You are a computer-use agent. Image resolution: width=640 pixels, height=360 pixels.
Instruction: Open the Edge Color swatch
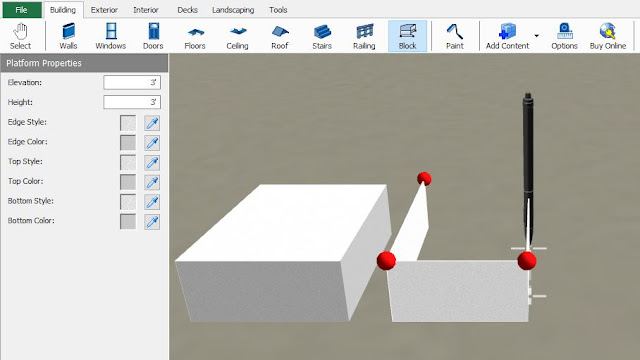pyautogui.click(x=128, y=142)
